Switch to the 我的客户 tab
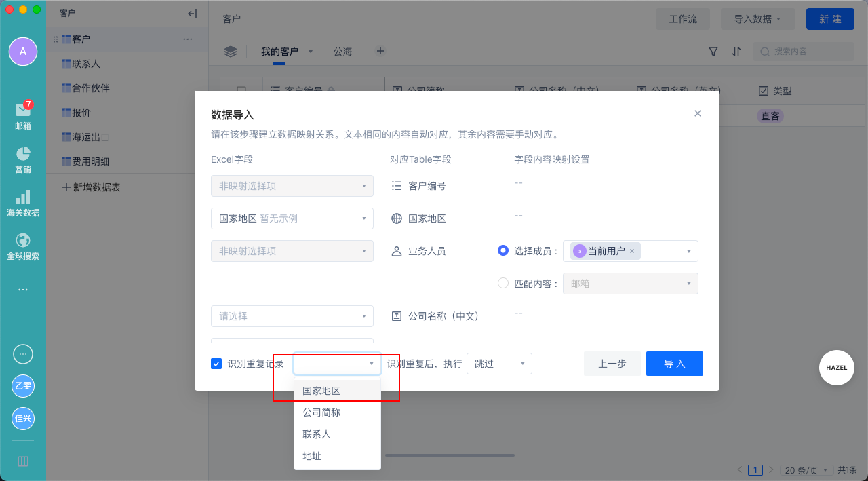Image resolution: width=868 pixels, height=481 pixels. [279, 52]
